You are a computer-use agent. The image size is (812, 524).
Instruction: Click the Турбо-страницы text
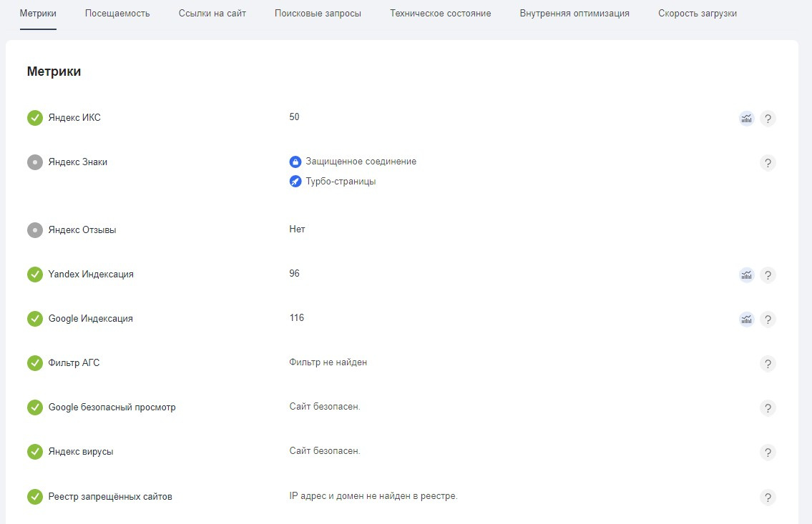point(341,182)
